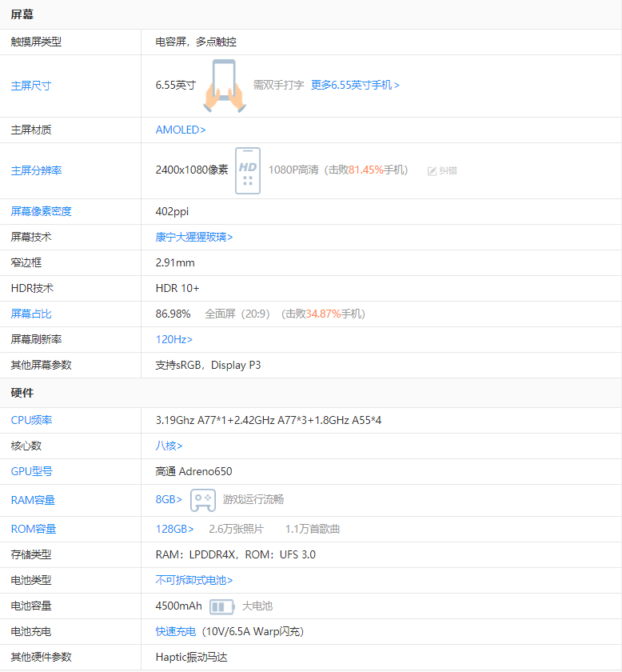Open the 八核 core count link
The image size is (622, 672).
point(169,446)
